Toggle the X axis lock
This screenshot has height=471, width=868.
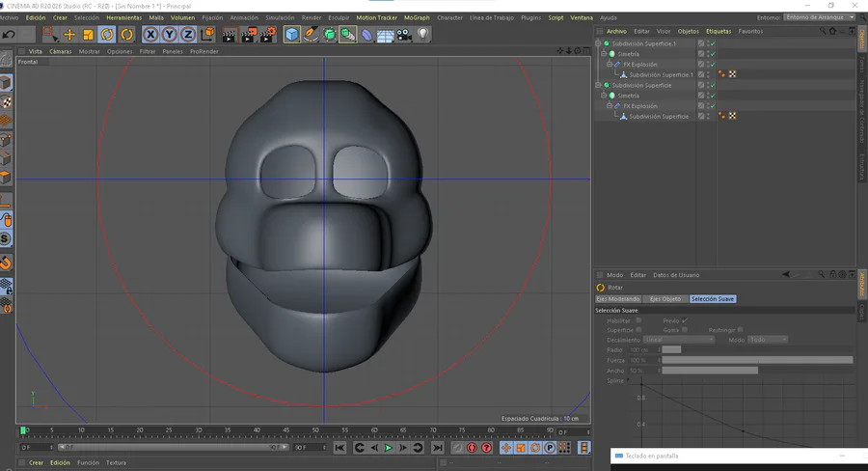click(x=150, y=35)
